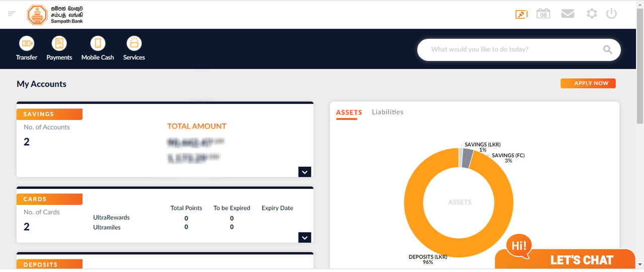Viewport: 644px width, 272px height.
Task: Open the Mobile Cash option
Action: point(98,48)
